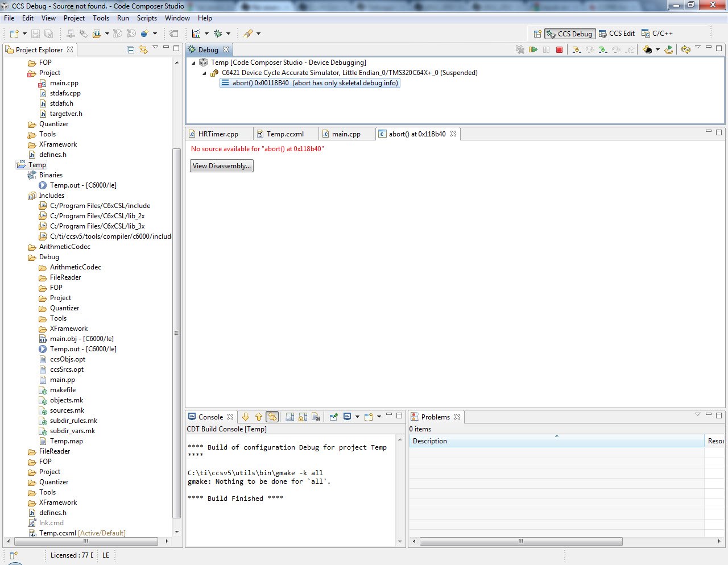Click the yellow Step Into icon
Screen dimensions: 728x565
pyautogui.click(x=576, y=50)
